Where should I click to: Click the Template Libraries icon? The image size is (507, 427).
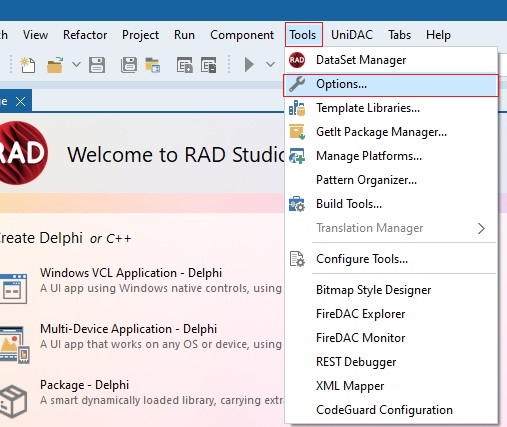(x=297, y=108)
